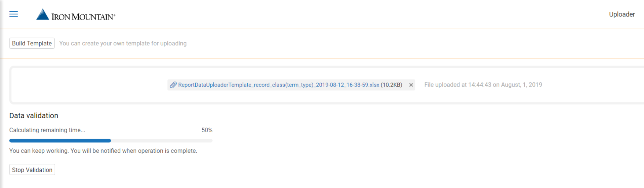Click the filled blue part of progress bar
Viewport: 644px width, 188px height.
click(60, 141)
